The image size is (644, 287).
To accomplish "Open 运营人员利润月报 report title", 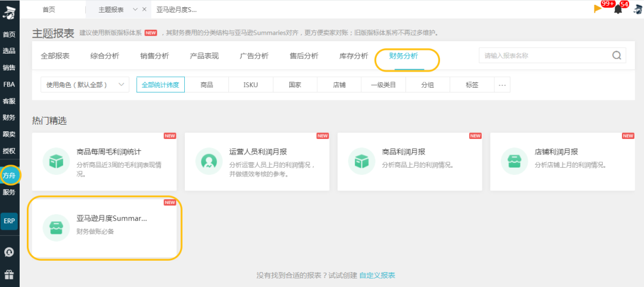I will tap(258, 152).
